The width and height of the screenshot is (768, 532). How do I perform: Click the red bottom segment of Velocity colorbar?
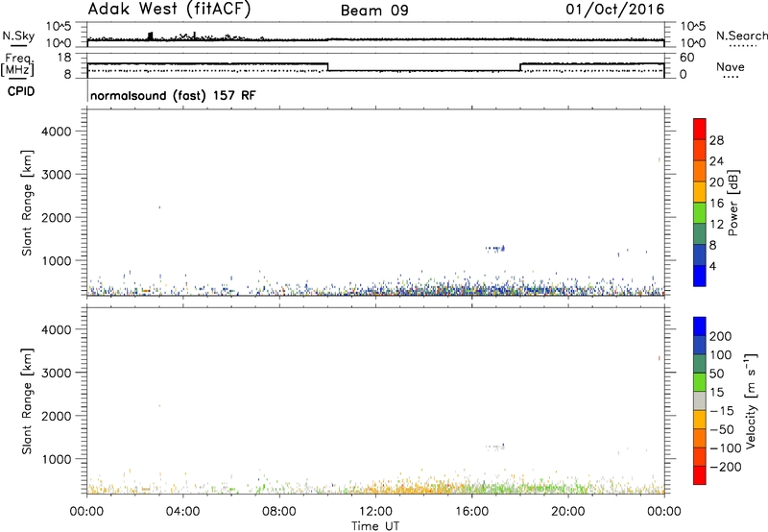click(x=700, y=475)
